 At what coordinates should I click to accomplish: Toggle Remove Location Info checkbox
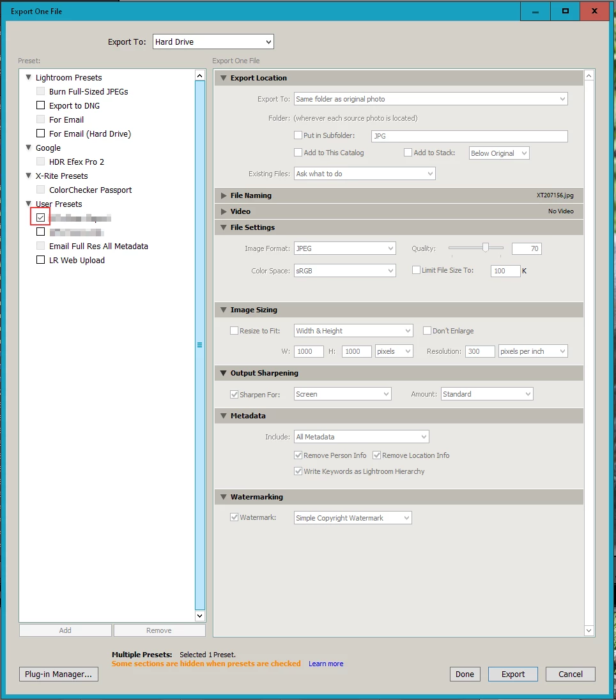tap(376, 455)
